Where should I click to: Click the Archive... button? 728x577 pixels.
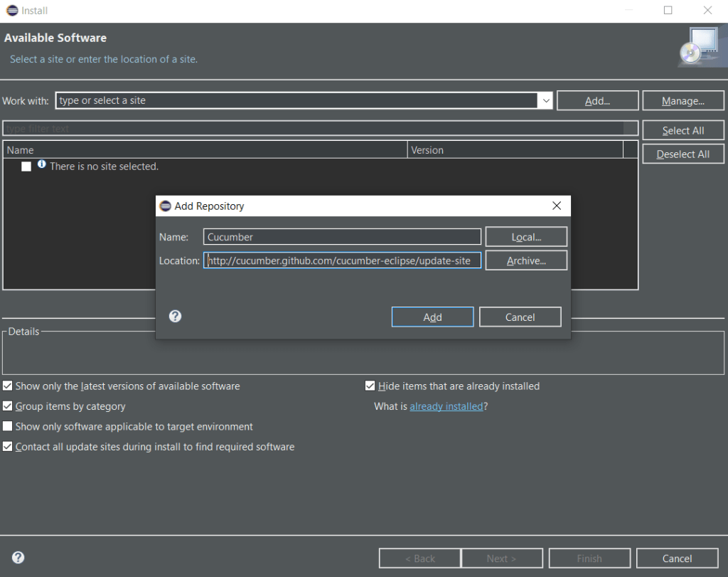[x=526, y=261]
